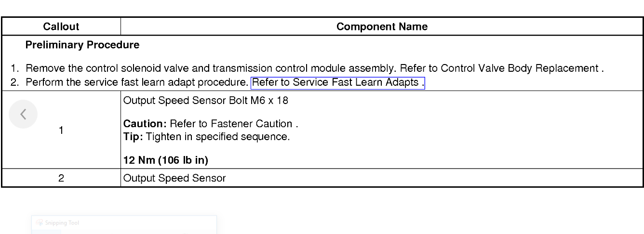This screenshot has width=644, height=234.
Task: Click the Component Name column header
Action: click(382, 27)
